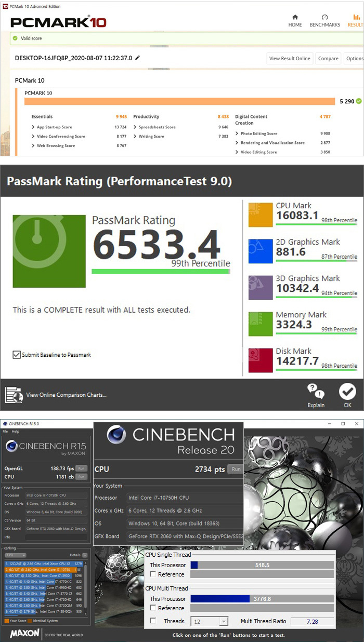Expand Rendering and Visualization Score row

[237, 143]
